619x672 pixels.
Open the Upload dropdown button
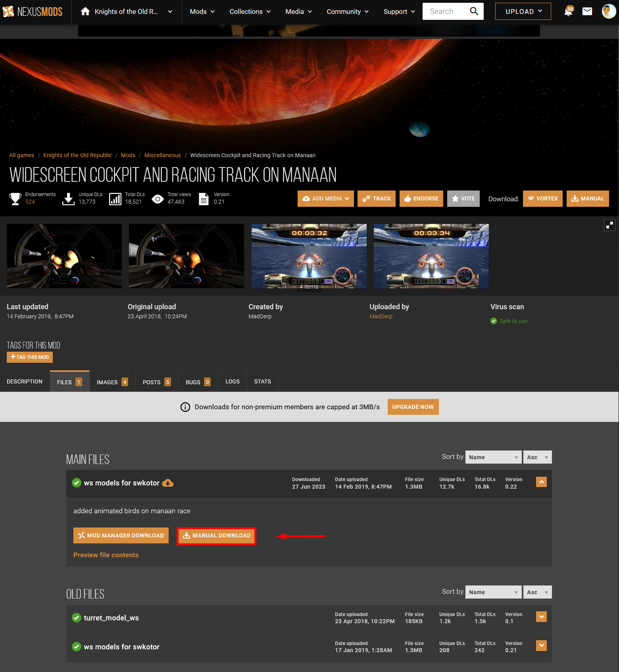[523, 11]
